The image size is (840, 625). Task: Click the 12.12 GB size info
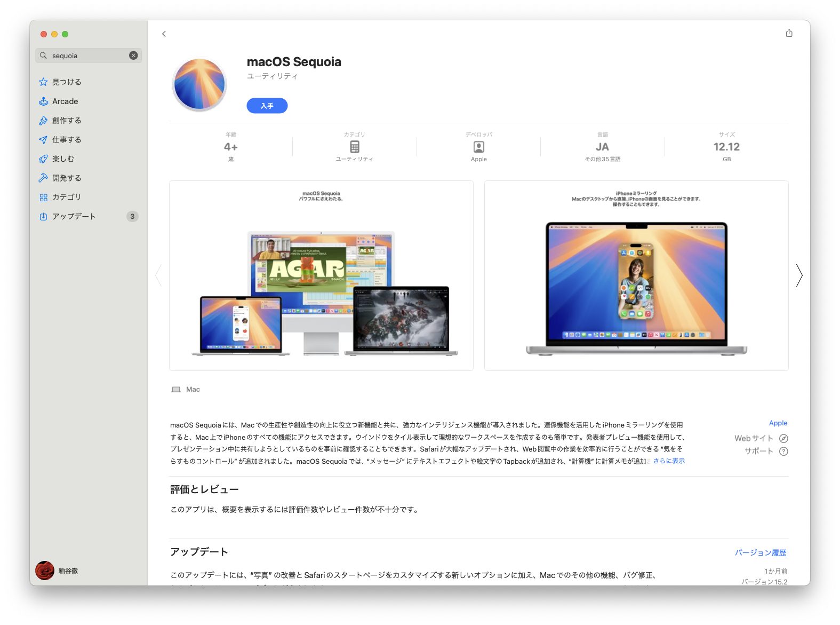tap(727, 147)
